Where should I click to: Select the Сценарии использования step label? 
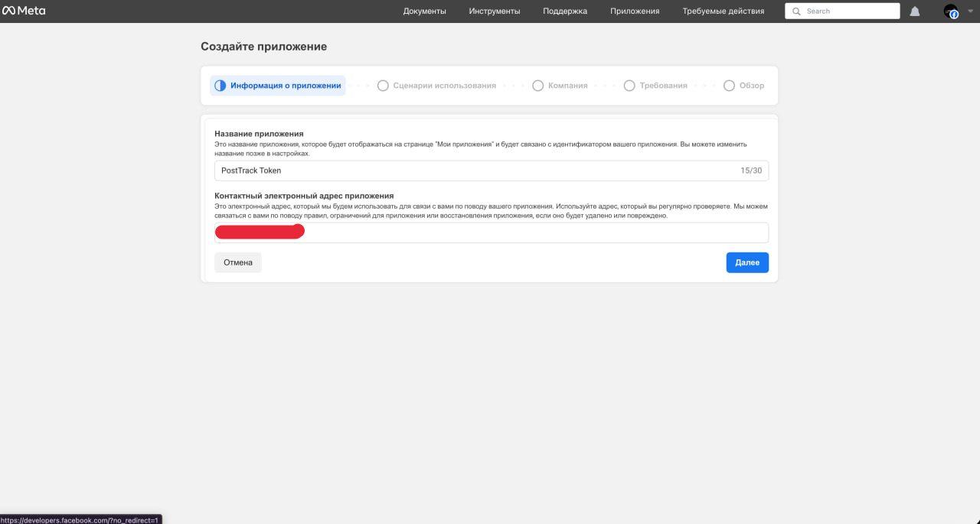click(x=444, y=85)
